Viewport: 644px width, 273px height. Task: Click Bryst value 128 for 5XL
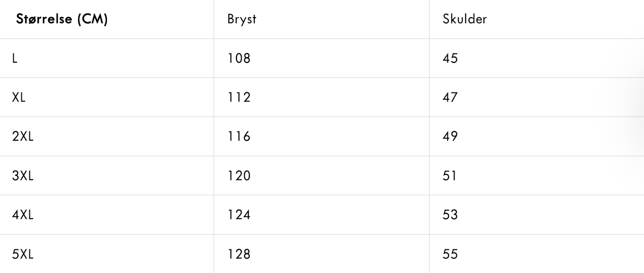(x=239, y=254)
